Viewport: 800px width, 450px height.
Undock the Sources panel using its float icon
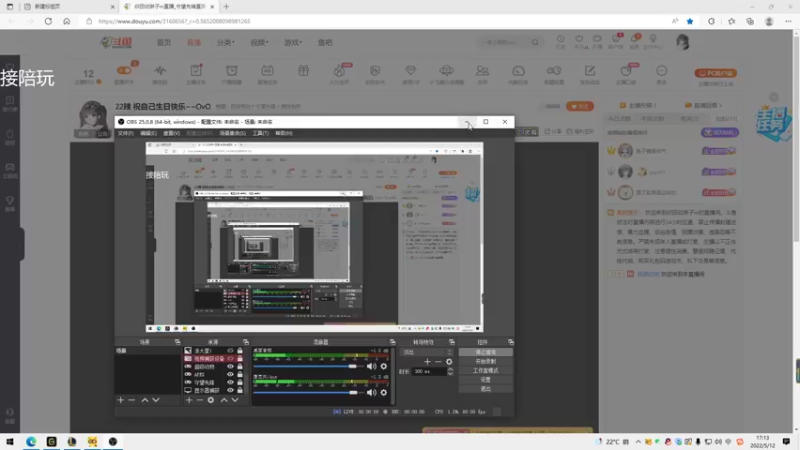246,342
